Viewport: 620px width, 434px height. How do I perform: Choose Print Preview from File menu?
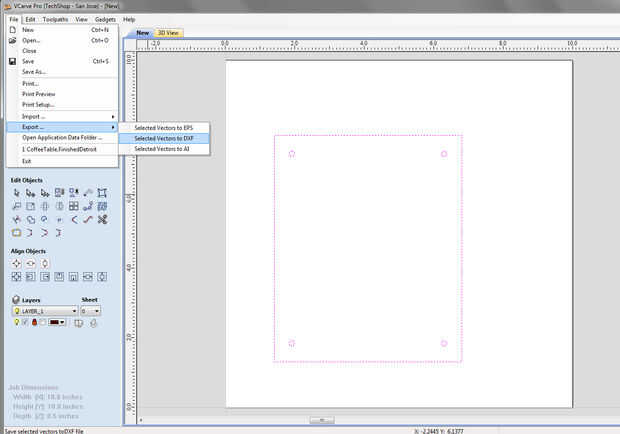coord(62,94)
